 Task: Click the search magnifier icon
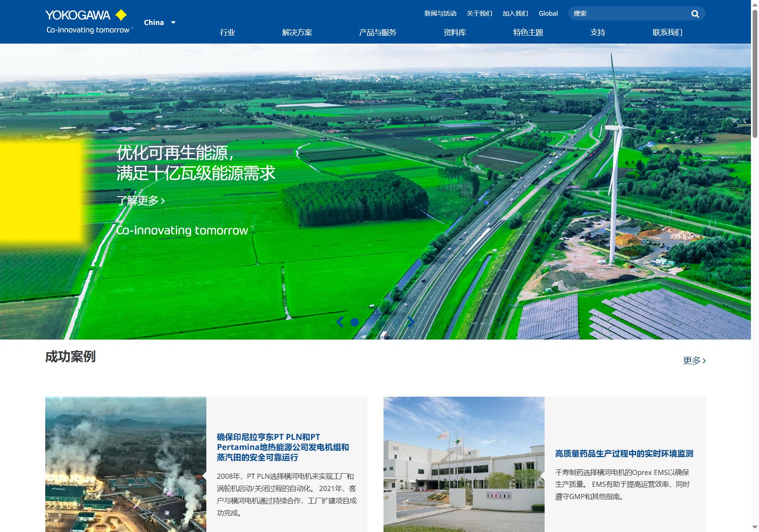pos(695,14)
